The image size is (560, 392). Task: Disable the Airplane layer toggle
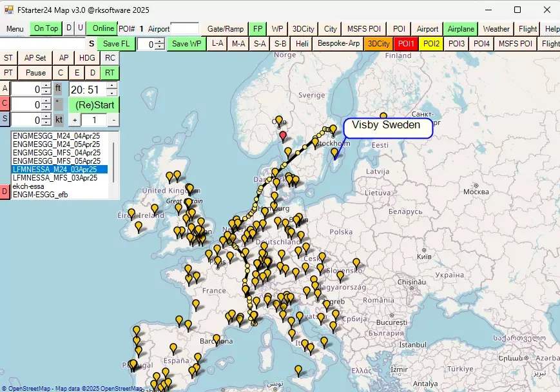coord(461,28)
